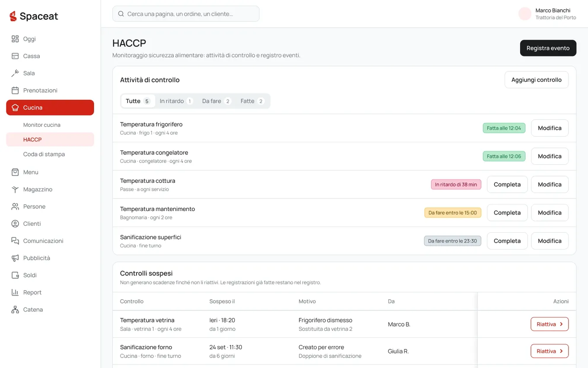Image resolution: width=588 pixels, height=368 pixels.
Task: Switch to the In ritardo tab
Action: (176, 101)
